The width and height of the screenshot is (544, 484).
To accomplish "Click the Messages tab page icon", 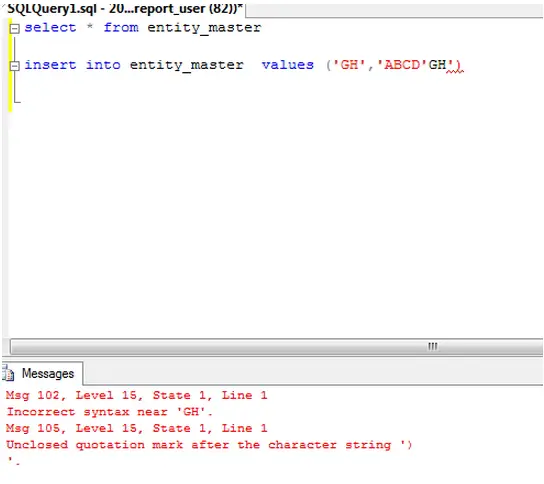I will click(8, 374).
